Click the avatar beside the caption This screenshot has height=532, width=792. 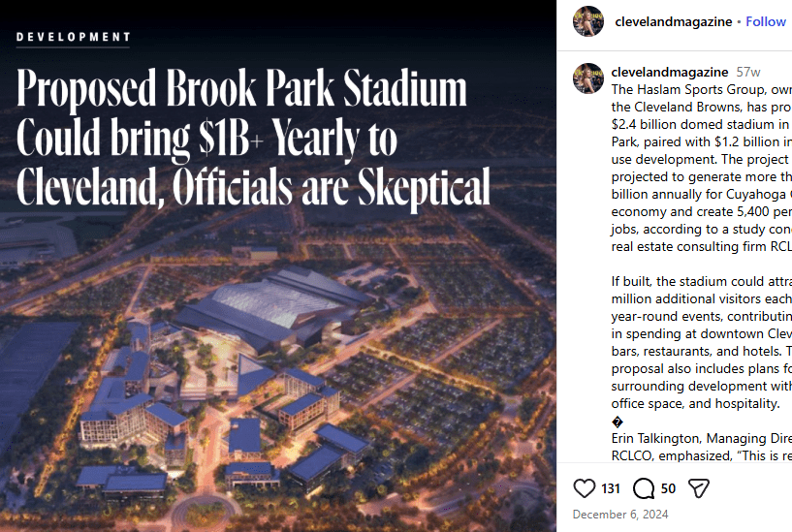pos(588,78)
